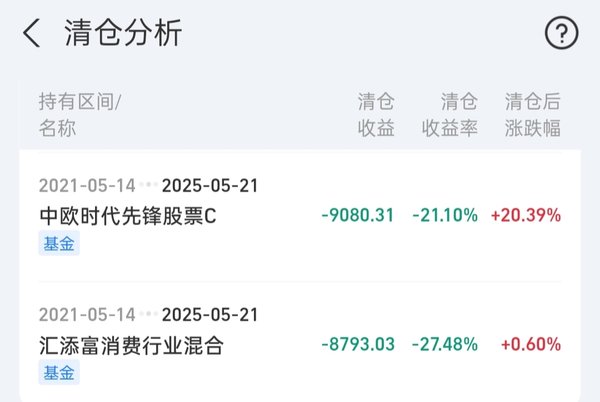Click the first row's 2021-05-14 start date
The height and width of the screenshot is (402, 600).
(87, 186)
